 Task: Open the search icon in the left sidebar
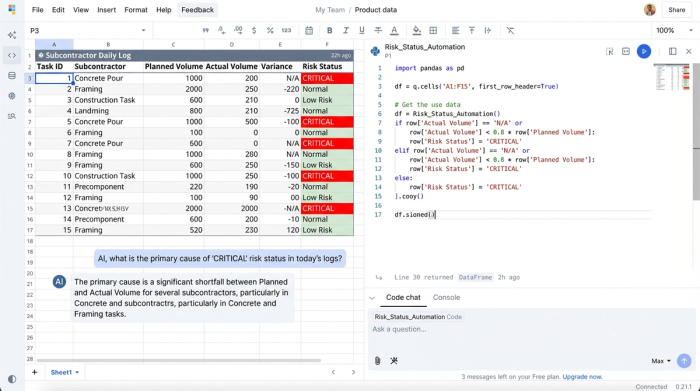coord(12,116)
